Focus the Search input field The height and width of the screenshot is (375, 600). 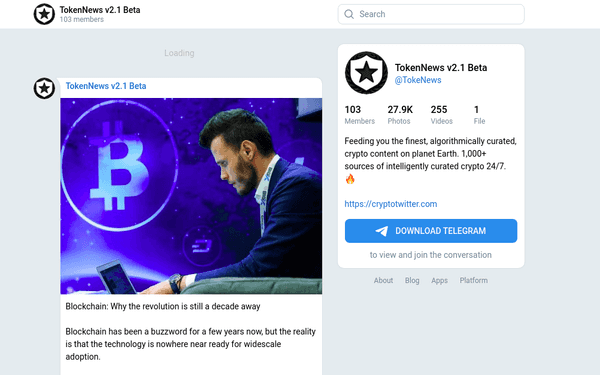point(431,14)
